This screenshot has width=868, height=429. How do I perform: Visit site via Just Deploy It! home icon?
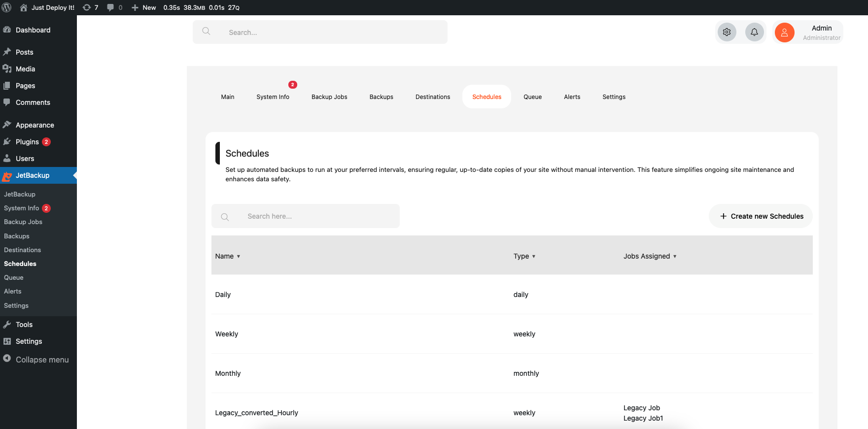tap(23, 7)
